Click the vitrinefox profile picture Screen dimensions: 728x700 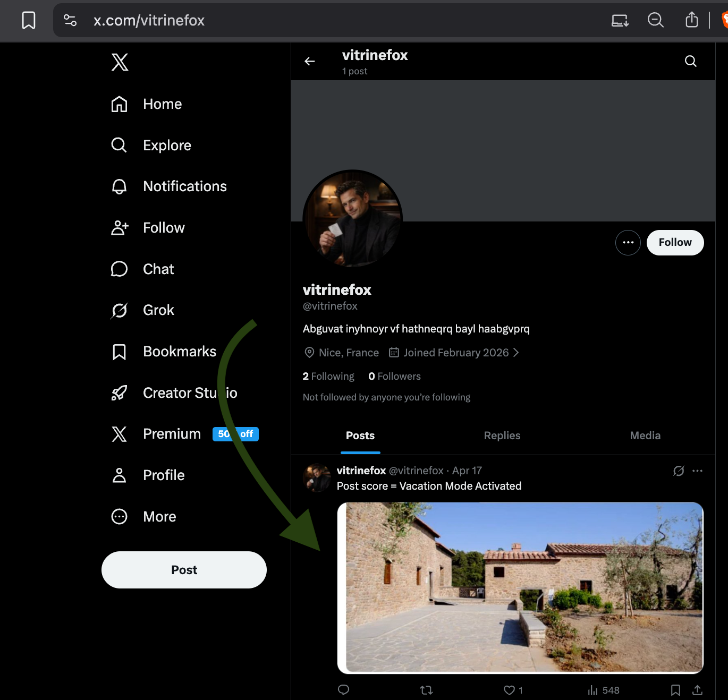pos(352,219)
